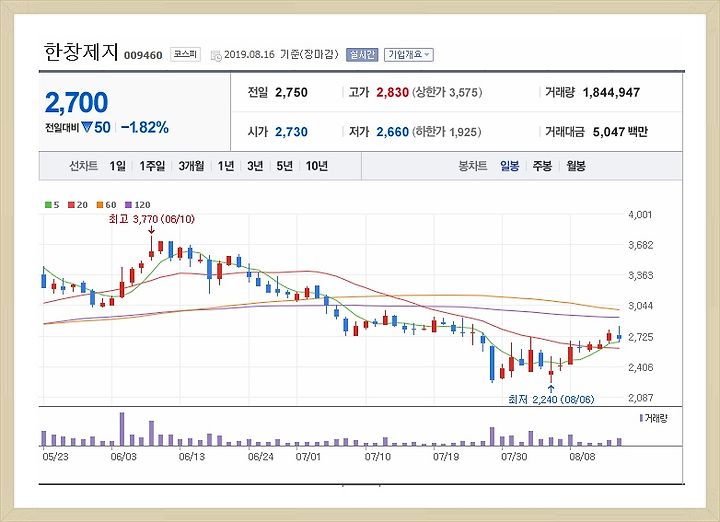Click the 2,406 price axis label
This screenshot has width=720, height=522.
pyautogui.click(x=640, y=367)
